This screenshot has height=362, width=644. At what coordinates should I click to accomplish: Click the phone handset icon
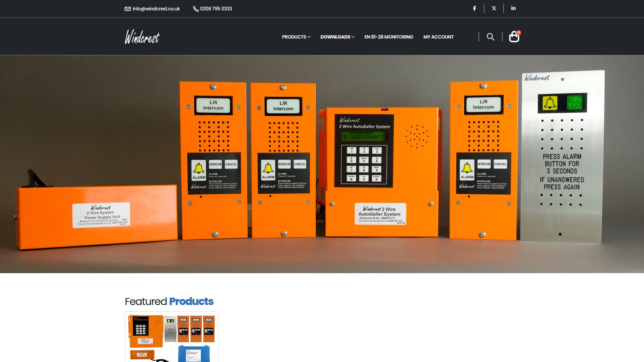(x=196, y=9)
